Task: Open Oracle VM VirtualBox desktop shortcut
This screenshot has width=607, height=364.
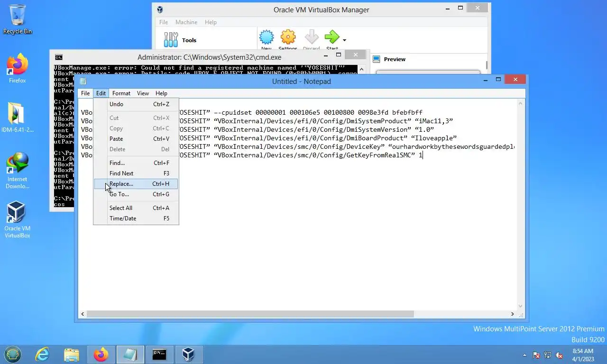Action: point(18,219)
